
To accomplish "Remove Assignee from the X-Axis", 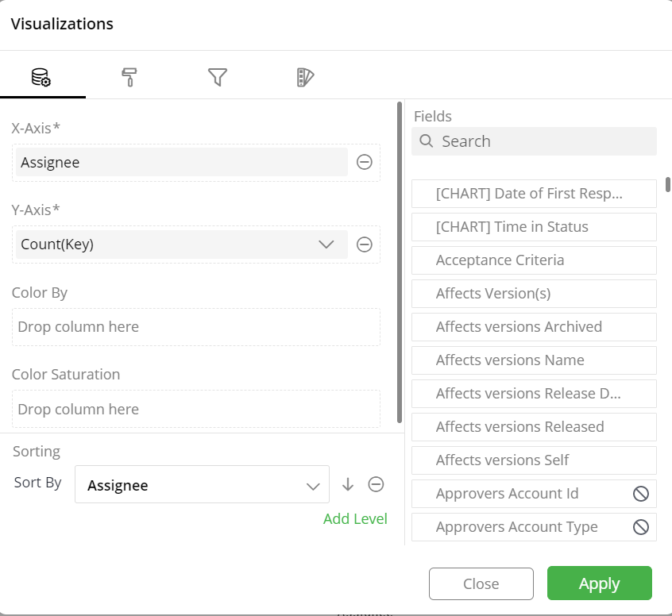I will [x=365, y=163].
